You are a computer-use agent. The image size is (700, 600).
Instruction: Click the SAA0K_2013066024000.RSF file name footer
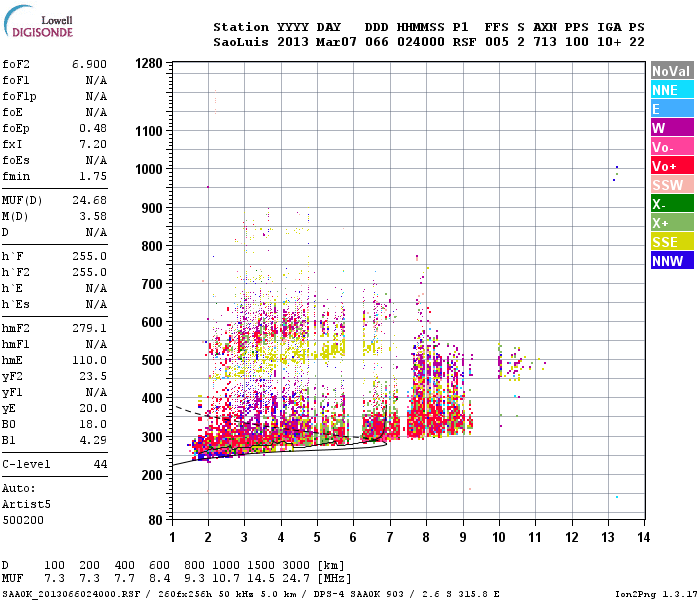point(71,594)
